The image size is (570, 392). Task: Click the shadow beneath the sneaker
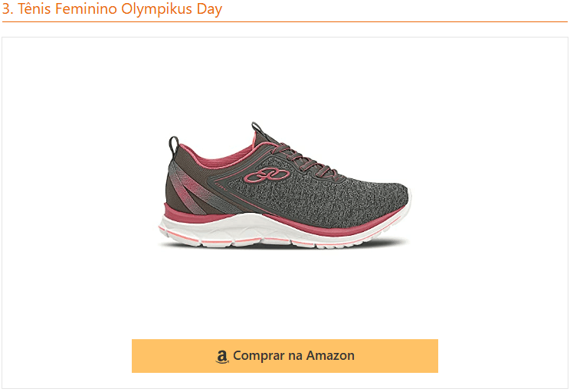[283, 246]
